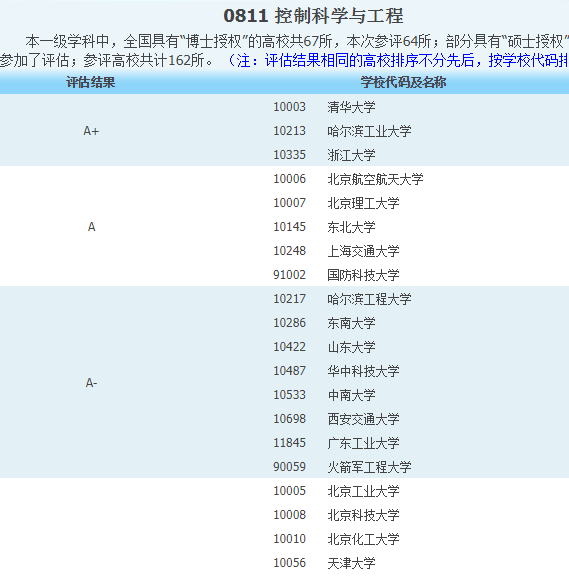Image resolution: width=569 pixels, height=578 pixels.
Task: Click the A- rating cell
Action: [x=91, y=383]
